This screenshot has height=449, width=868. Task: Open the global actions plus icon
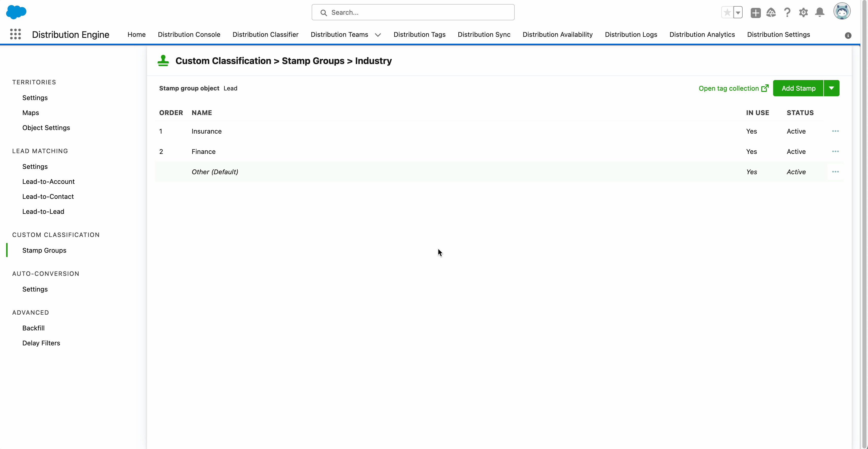[756, 13]
